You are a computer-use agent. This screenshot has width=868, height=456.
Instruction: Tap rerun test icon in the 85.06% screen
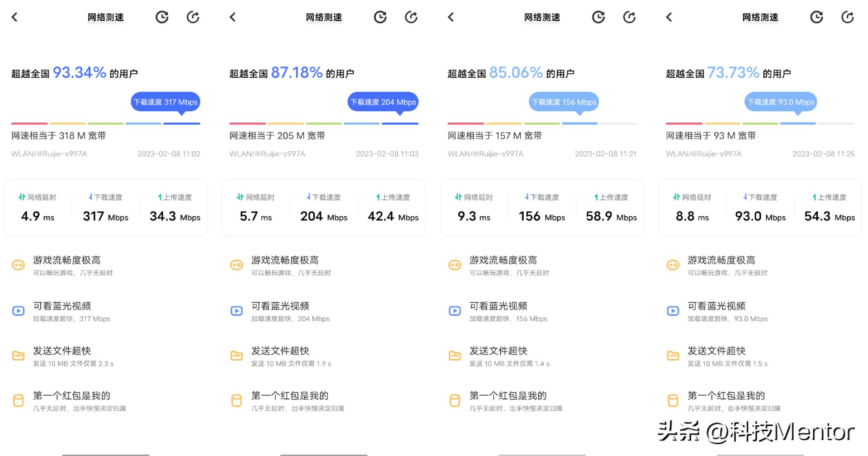pos(629,17)
